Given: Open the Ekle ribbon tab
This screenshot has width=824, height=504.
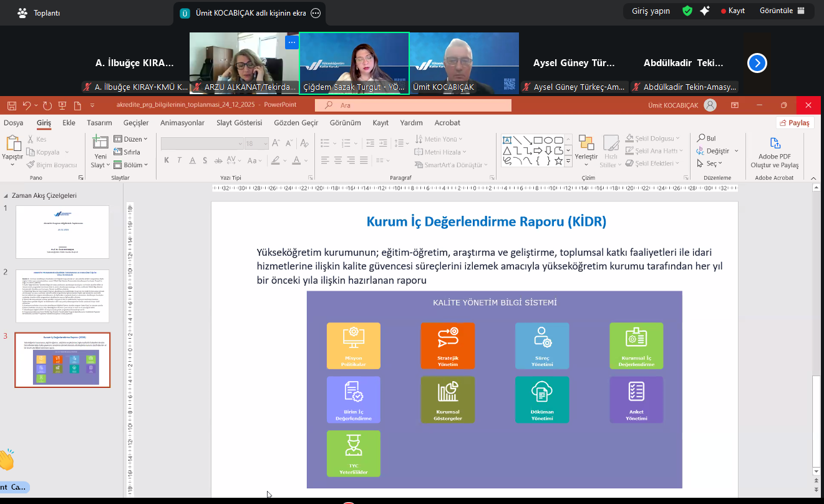Looking at the screenshot, I should point(69,123).
